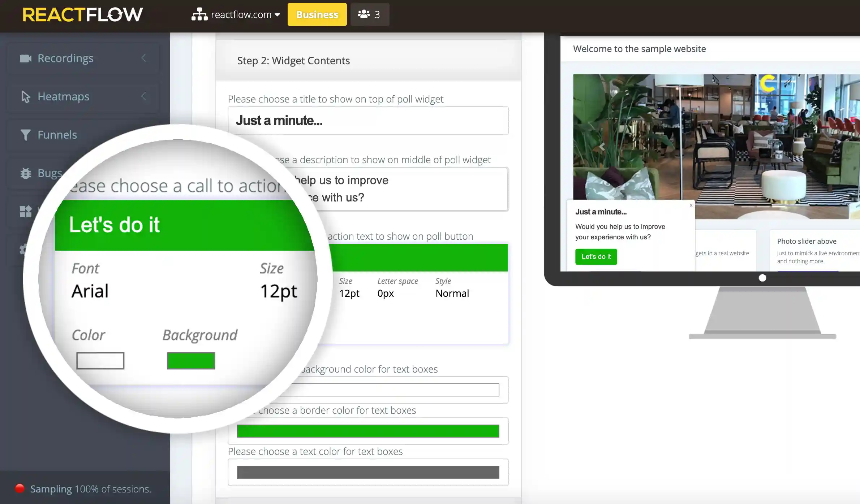Open the Recordings panel

[65, 58]
